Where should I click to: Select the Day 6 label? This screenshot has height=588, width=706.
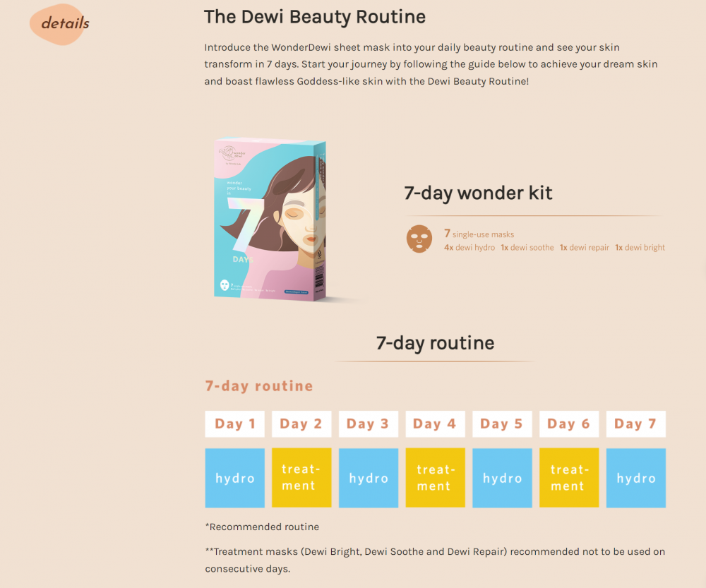click(568, 424)
